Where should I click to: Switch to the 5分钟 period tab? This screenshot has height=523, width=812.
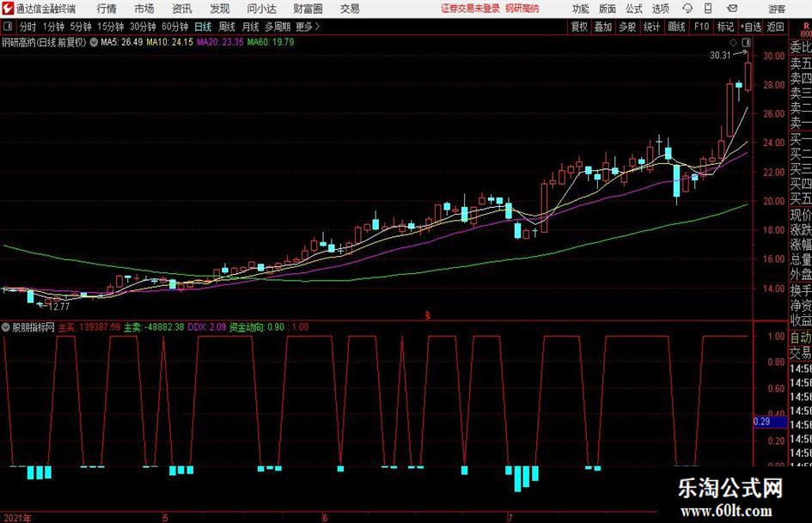click(x=81, y=27)
